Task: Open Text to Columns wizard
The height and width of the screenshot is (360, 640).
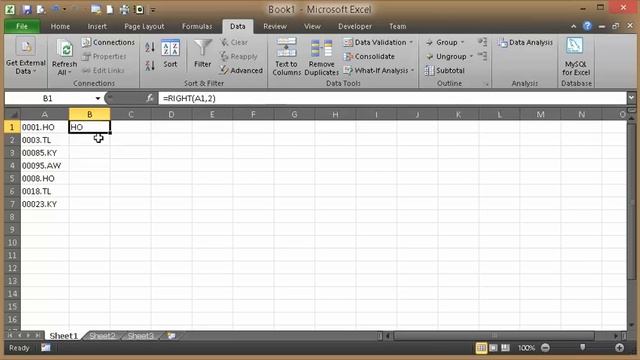Action: 286,57
